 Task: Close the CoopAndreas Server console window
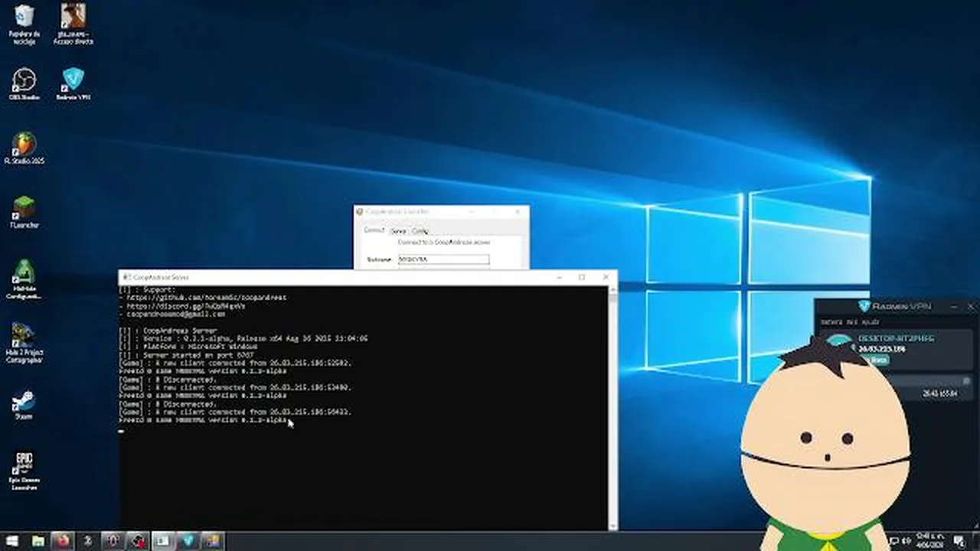pos(606,277)
